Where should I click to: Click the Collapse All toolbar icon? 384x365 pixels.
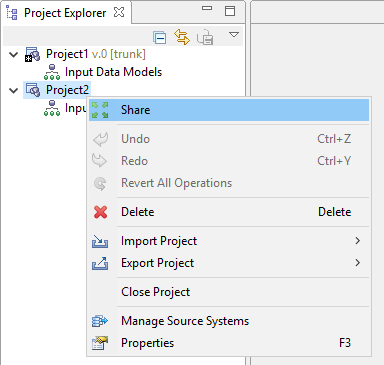[x=160, y=37]
